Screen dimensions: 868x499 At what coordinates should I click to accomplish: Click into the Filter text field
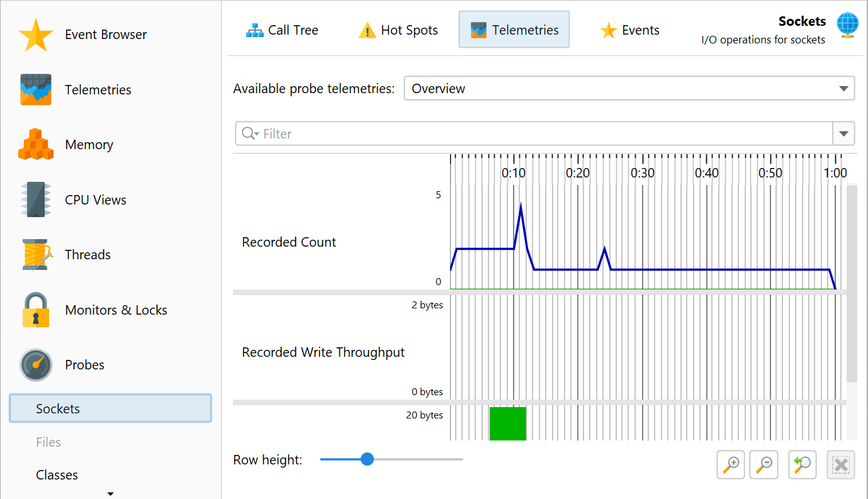(x=541, y=134)
